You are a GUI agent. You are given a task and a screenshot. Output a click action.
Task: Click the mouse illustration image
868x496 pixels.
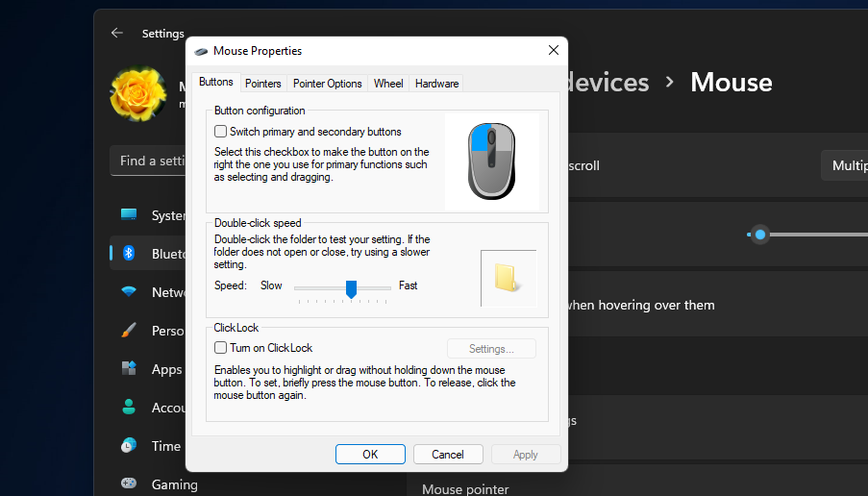click(x=491, y=161)
